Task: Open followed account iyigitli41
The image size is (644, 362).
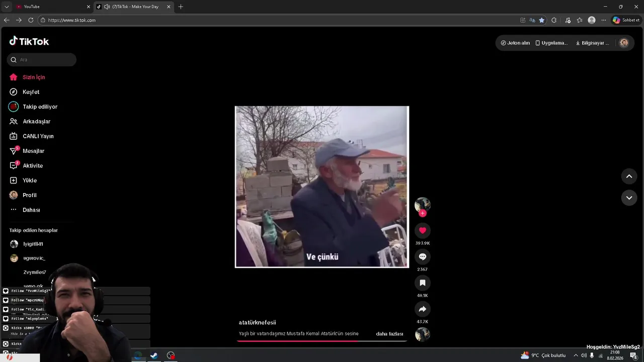Action: tap(27, 244)
